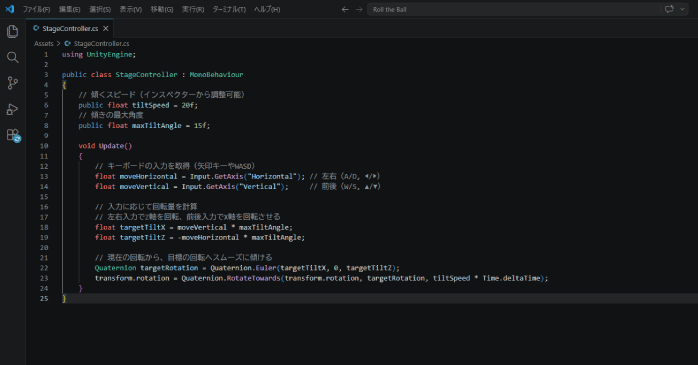
Task: Open the ターミナル(T) menu
Action: 229,9
